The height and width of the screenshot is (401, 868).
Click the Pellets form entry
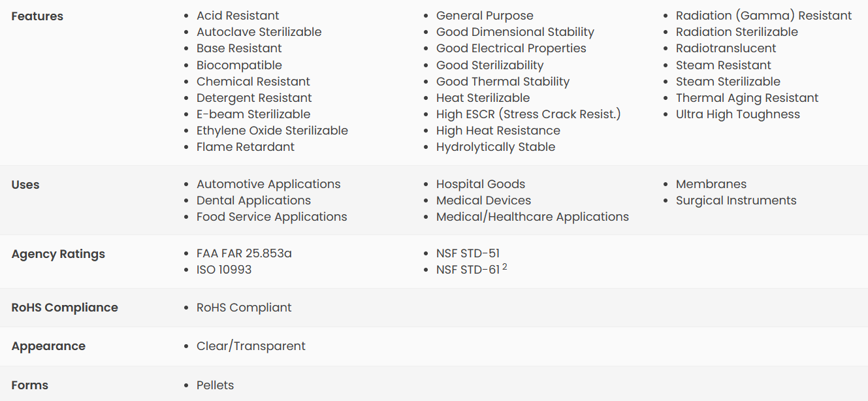coord(215,385)
